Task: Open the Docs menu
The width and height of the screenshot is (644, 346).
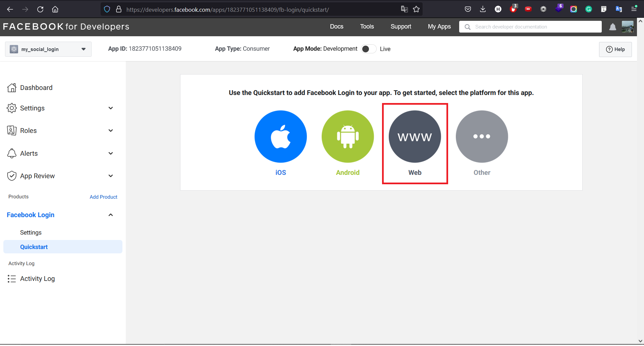Action: [x=336, y=27]
